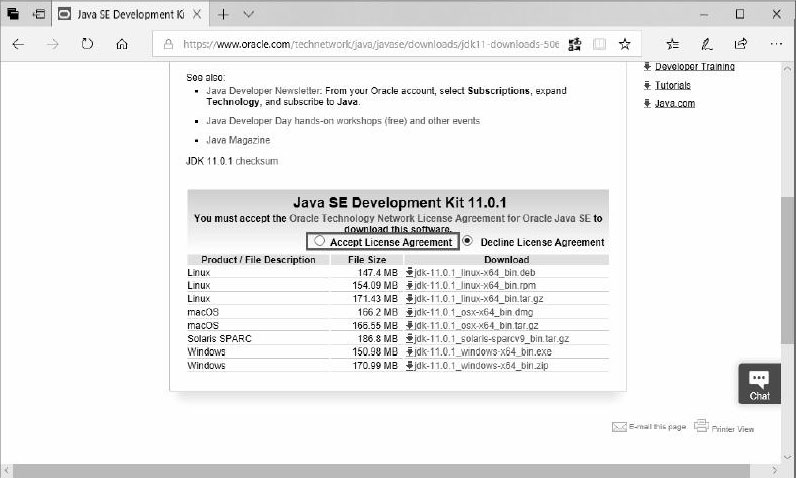Click the scroll up arrow
The height and width of the screenshot is (478, 796).
tap(787, 68)
